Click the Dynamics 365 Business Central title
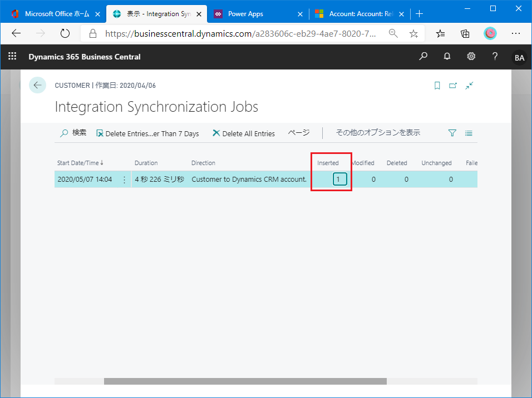The width and height of the screenshot is (532, 398). [85, 57]
